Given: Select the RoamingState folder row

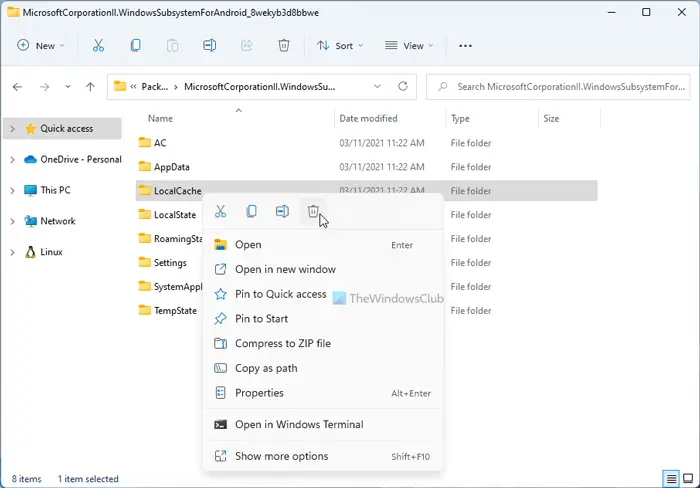Looking at the screenshot, I should pos(367,238).
